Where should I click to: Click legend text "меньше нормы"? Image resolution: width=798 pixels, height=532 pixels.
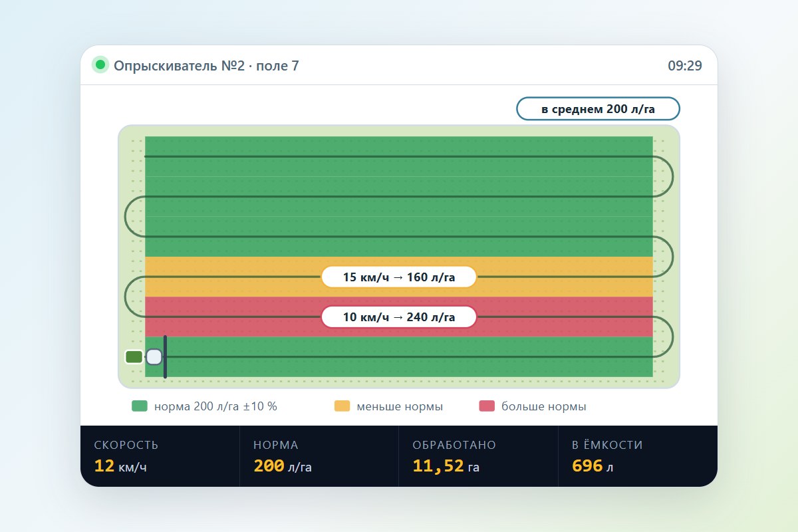pyautogui.click(x=400, y=406)
